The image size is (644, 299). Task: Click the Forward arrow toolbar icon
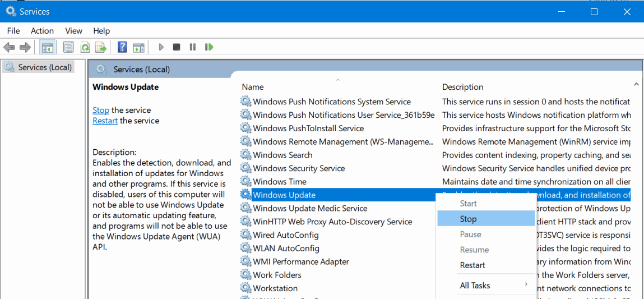coord(25,47)
